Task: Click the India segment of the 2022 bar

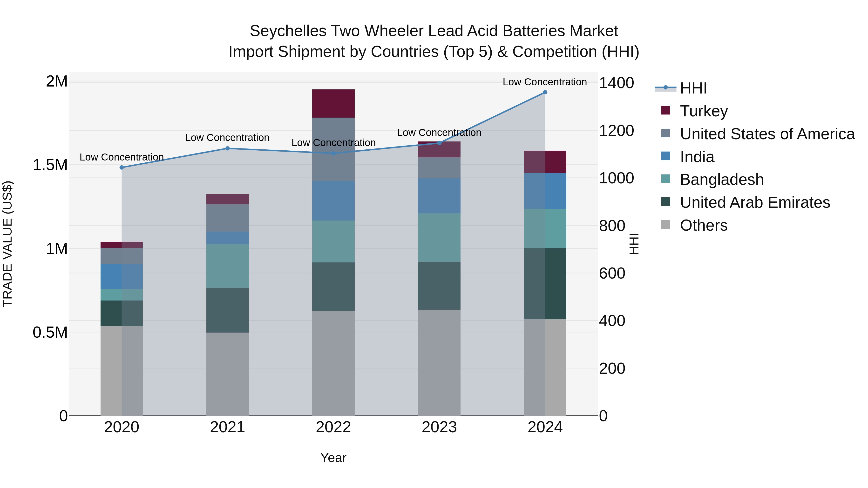Action: 333,201
